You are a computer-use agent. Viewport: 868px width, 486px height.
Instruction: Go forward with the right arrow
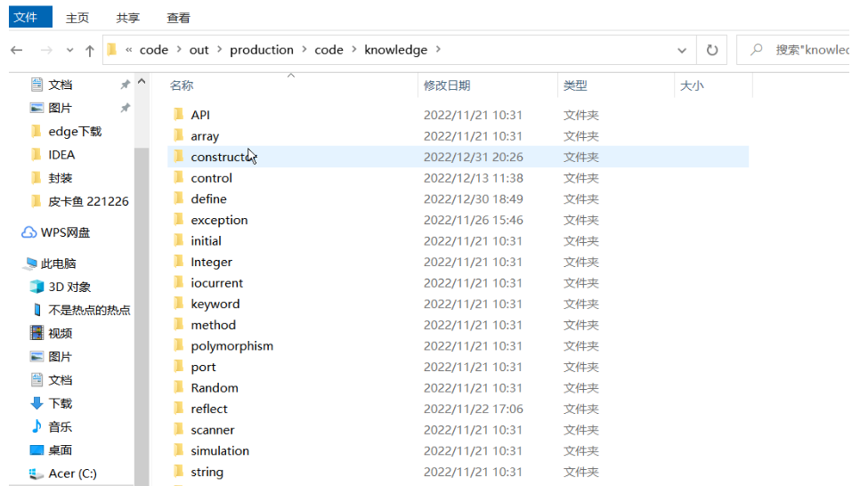click(x=46, y=51)
